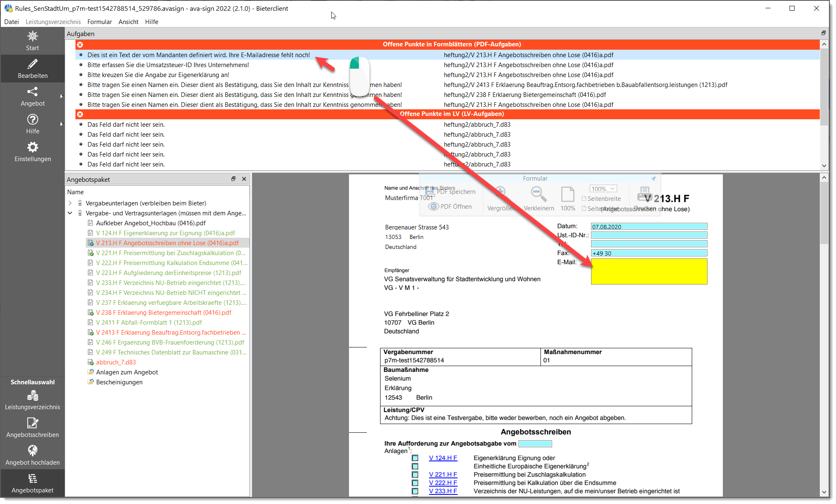The width and height of the screenshot is (836, 504).
Task: Click the yellow E-Mail field
Action: 649,272
